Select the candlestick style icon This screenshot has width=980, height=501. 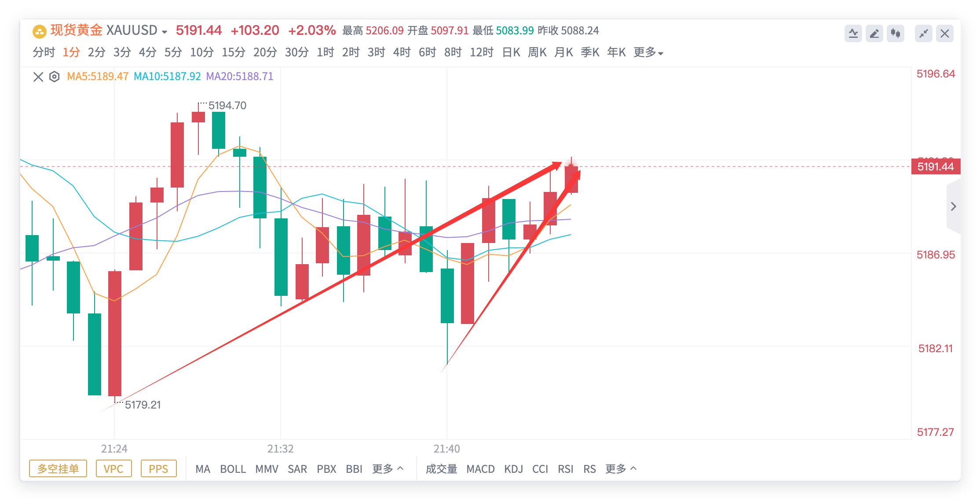(x=896, y=33)
